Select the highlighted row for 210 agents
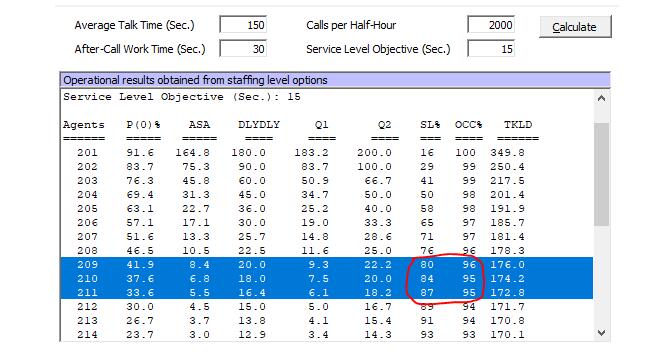 coord(327,278)
